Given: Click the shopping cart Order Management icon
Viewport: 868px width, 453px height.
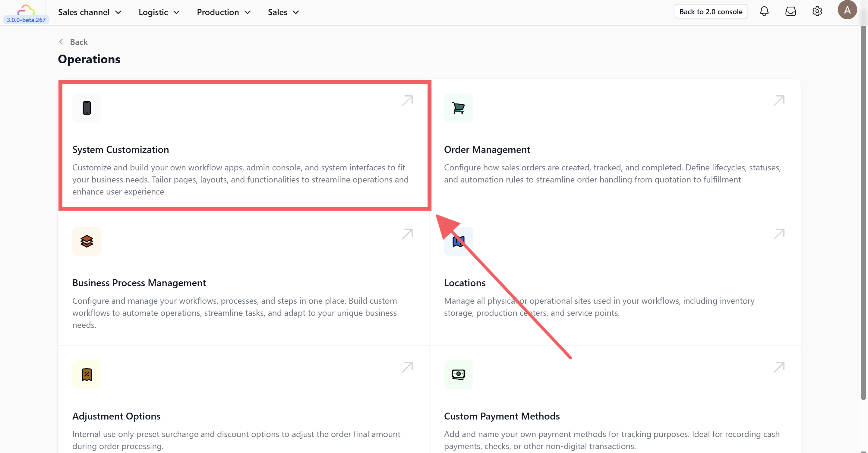Looking at the screenshot, I should (458, 108).
